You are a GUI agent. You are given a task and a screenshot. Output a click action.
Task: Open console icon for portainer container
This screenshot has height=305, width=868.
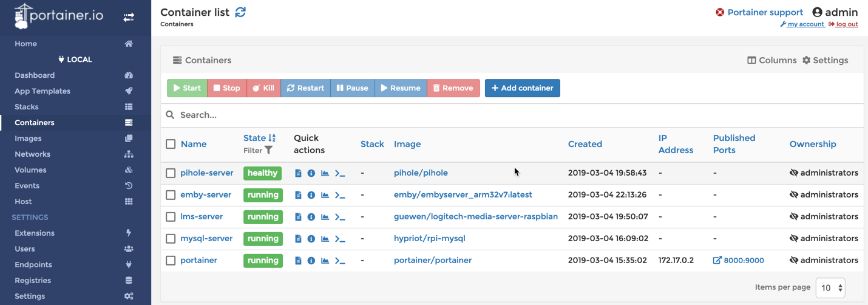tap(340, 261)
